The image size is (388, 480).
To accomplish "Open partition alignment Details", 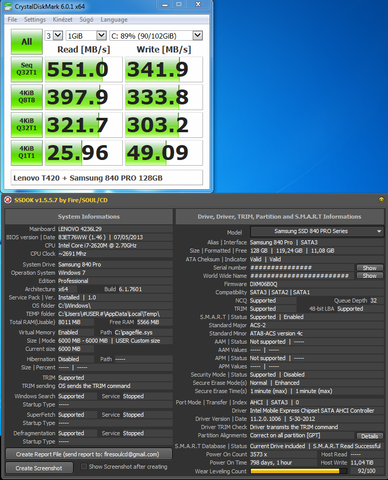I will point(370,436).
